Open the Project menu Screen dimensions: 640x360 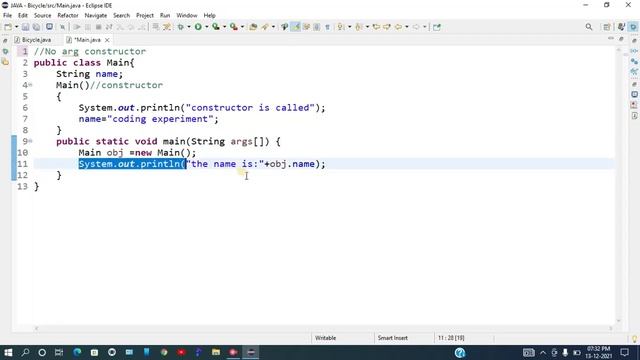145,16
